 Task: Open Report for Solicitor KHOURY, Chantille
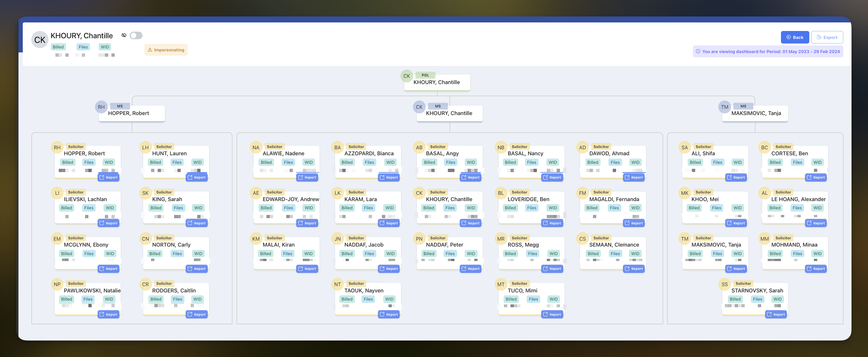pos(470,223)
